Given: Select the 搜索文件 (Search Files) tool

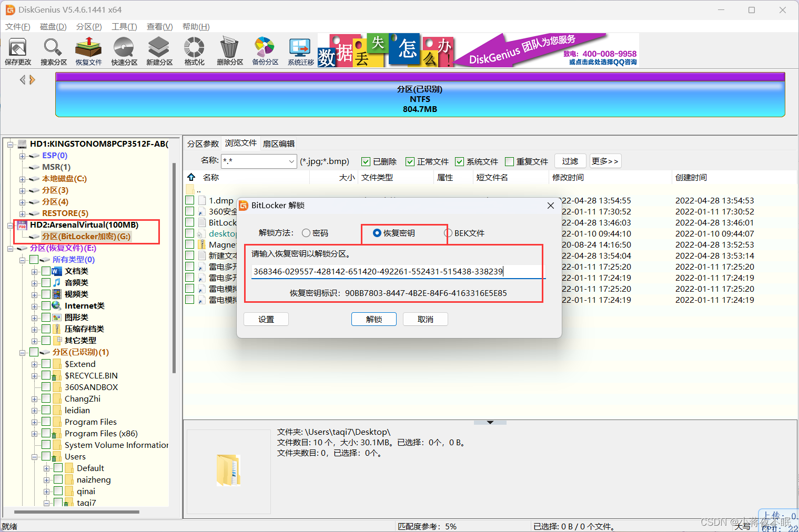Looking at the screenshot, I should point(53,51).
